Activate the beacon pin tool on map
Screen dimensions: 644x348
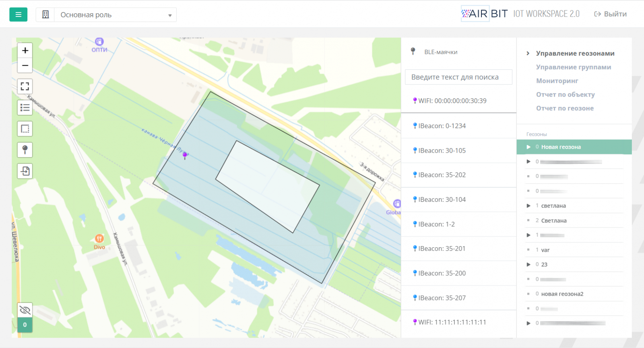point(25,150)
